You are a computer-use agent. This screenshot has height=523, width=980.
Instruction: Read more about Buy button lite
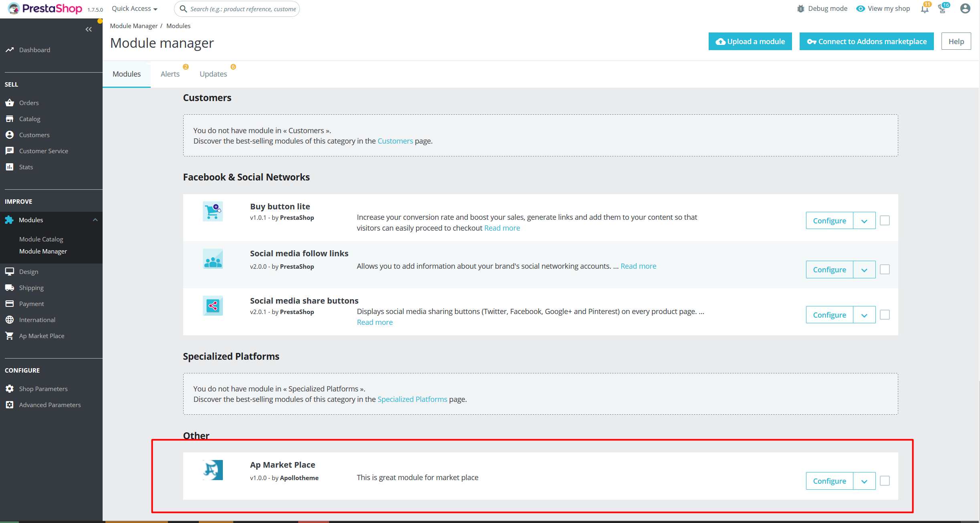[502, 228]
